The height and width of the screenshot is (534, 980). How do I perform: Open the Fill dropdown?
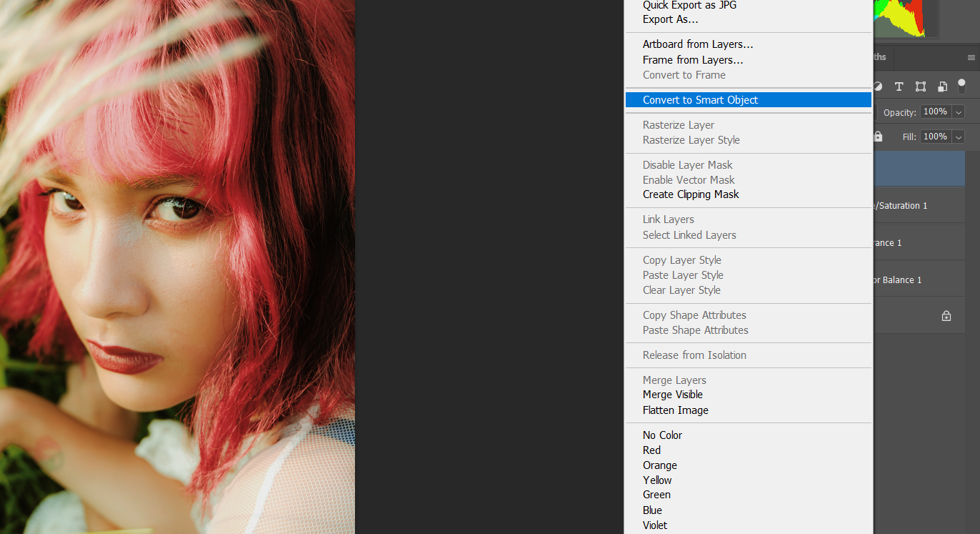click(959, 137)
